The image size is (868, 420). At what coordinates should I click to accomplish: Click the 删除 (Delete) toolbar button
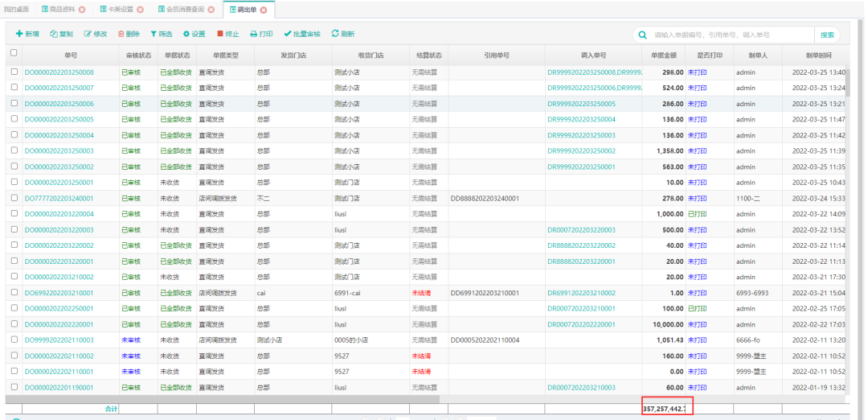[129, 35]
